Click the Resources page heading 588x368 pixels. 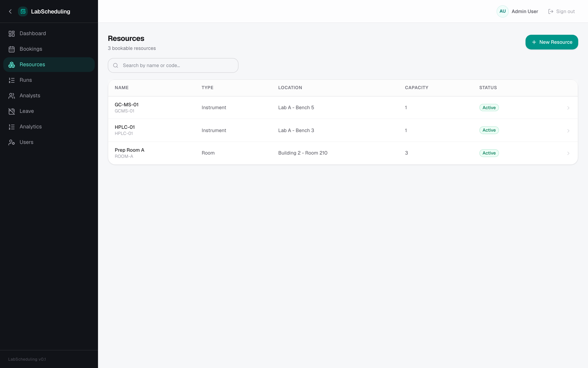[126, 38]
